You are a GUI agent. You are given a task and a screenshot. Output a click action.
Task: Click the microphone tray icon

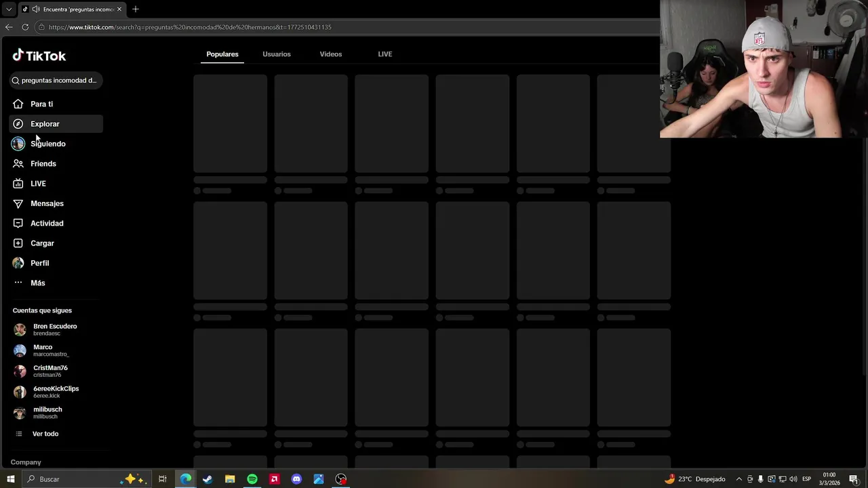[760, 479]
